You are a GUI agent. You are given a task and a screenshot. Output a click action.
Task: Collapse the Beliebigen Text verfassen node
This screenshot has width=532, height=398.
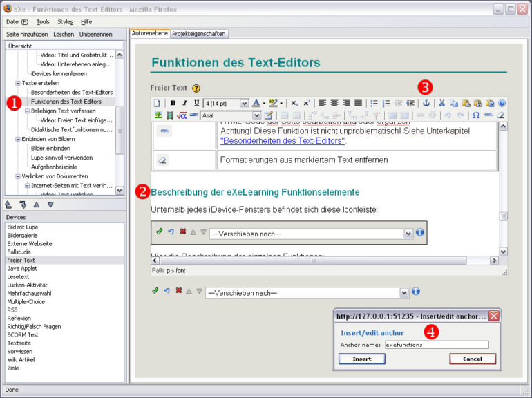tap(28, 111)
